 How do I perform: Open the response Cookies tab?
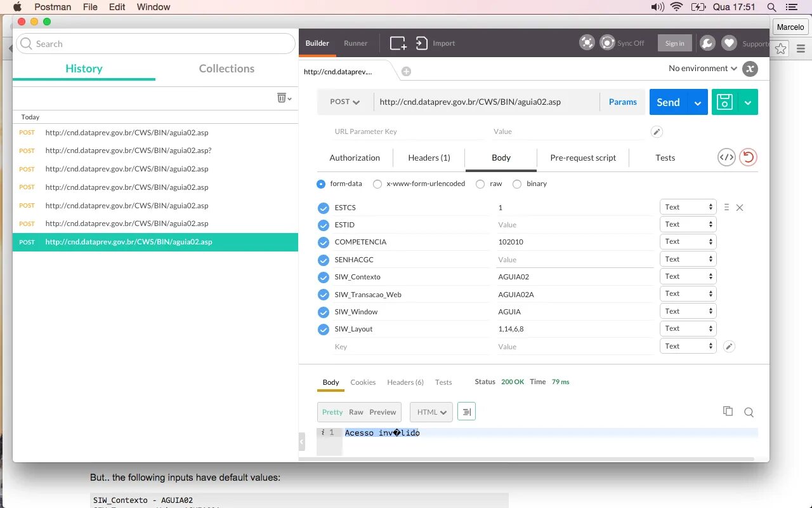363,382
